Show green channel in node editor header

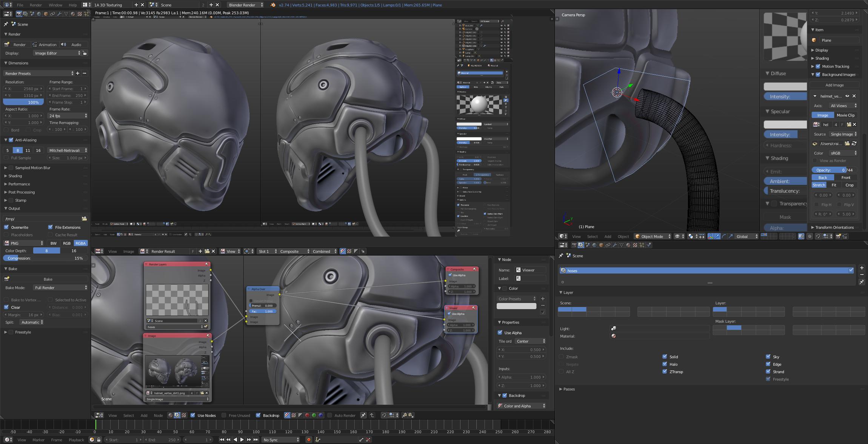314,415
